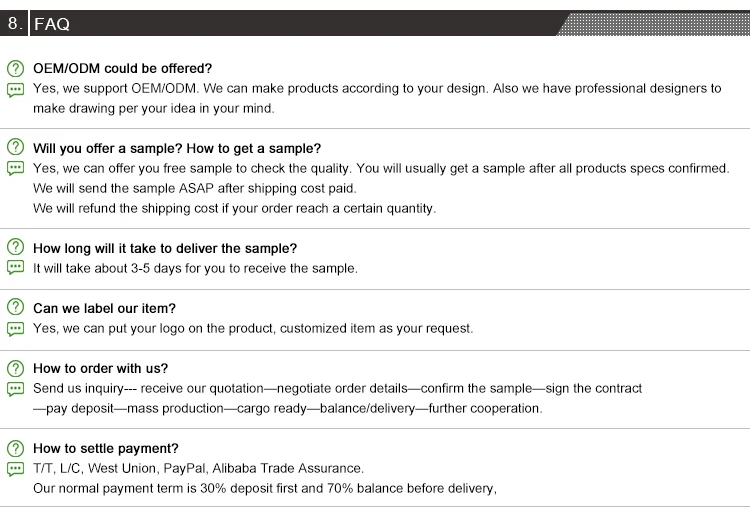Click question mark icon beside OEM/ODM question
Image resolution: width=750 pixels, height=524 pixels.
(x=15, y=69)
